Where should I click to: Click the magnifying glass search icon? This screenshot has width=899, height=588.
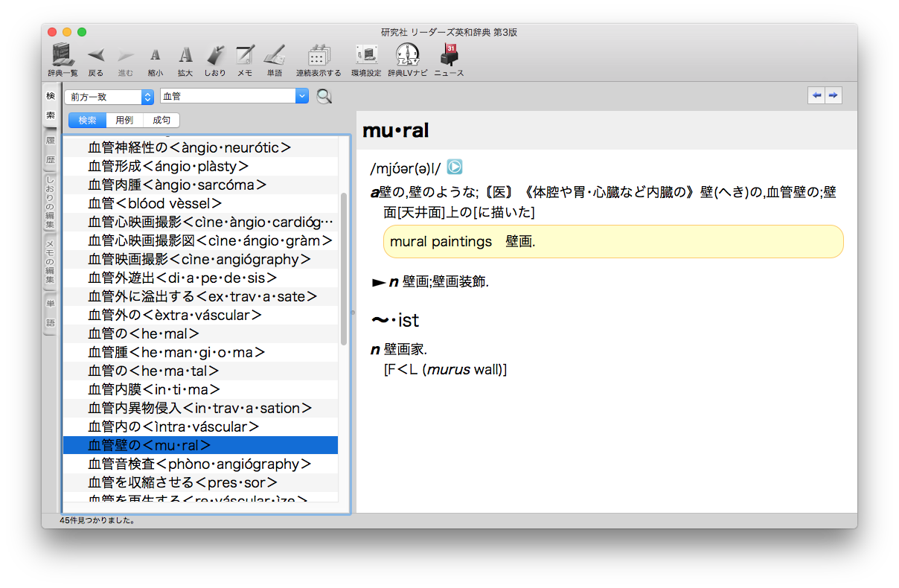[x=324, y=96]
